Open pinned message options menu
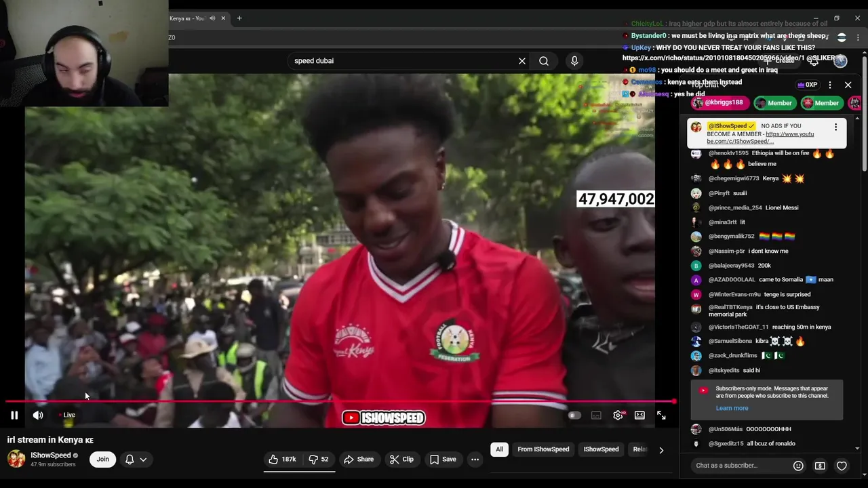This screenshot has width=868, height=488. [835, 127]
